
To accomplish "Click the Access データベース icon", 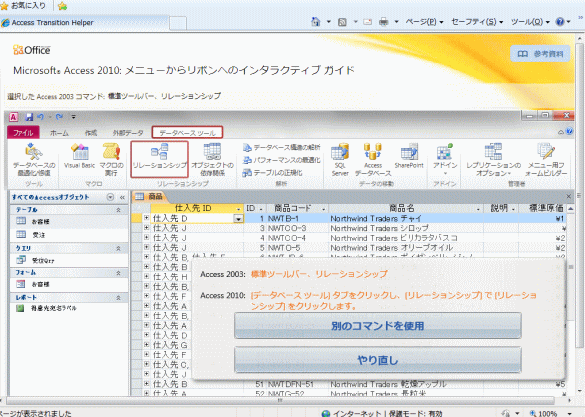I will click(x=373, y=160).
